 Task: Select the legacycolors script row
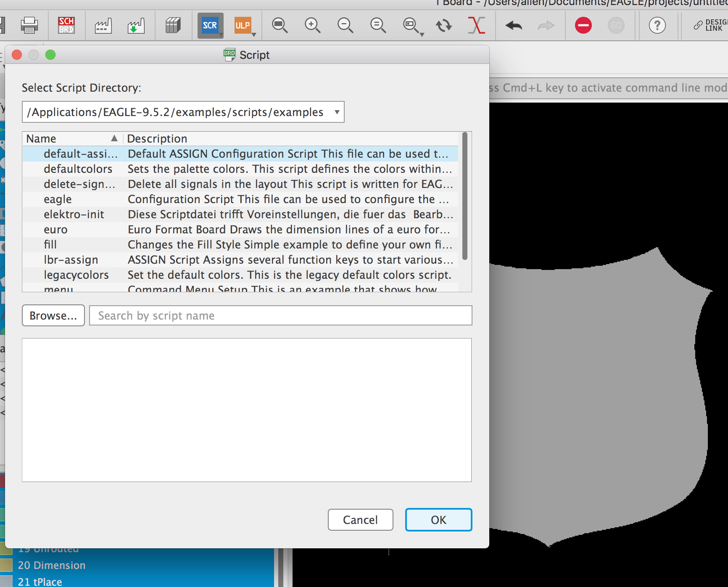click(x=240, y=275)
